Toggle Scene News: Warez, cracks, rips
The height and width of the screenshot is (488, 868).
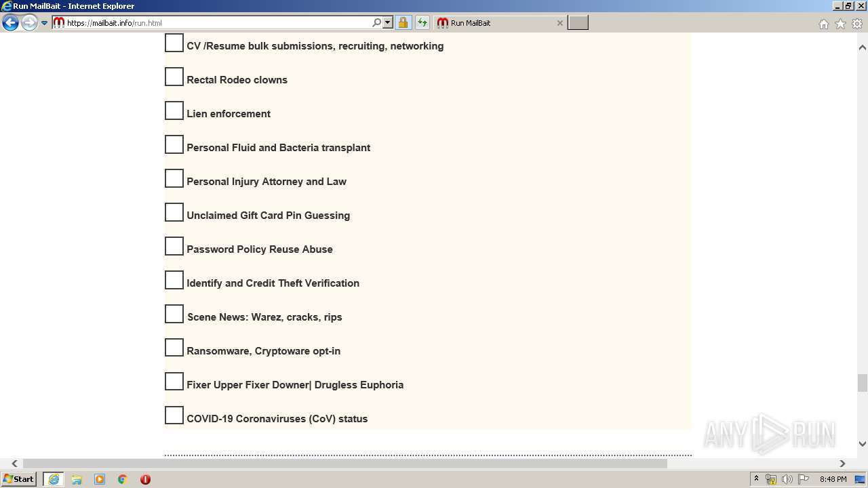[174, 314]
